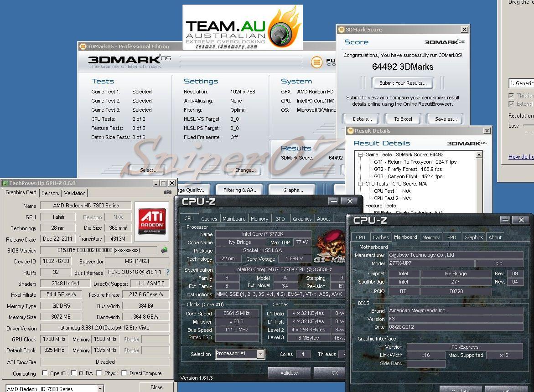Select the CPU Test 2 N/A row
534x392 pixels.
coord(392,198)
